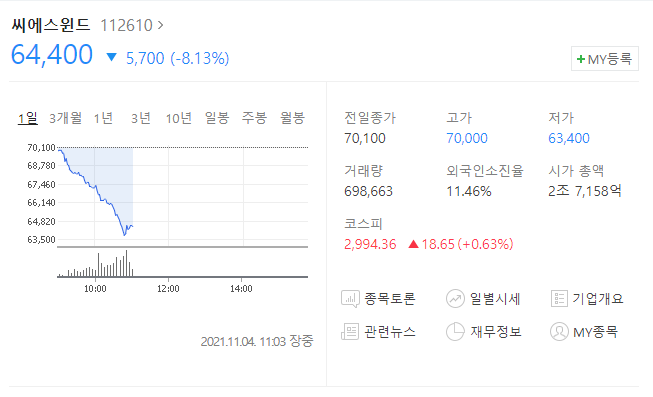
Task: Click the 시가 총액 label
Action: click(576, 171)
